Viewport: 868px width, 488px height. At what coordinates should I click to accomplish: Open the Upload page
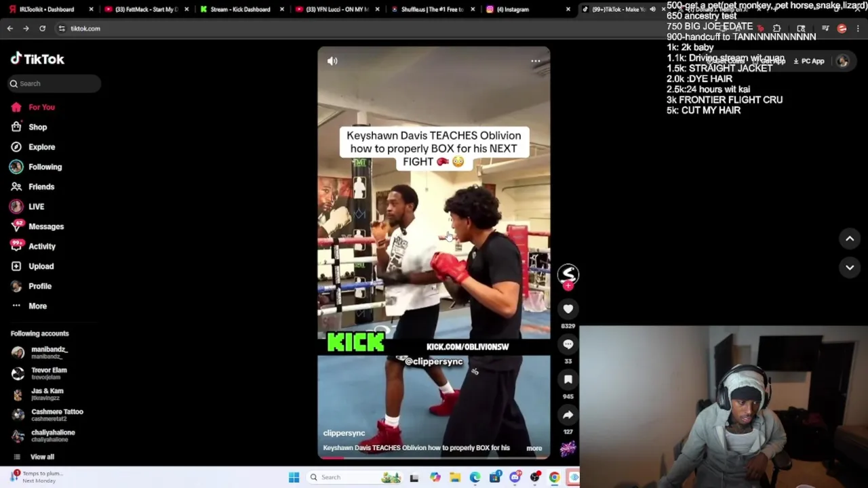click(x=32, y=266)
